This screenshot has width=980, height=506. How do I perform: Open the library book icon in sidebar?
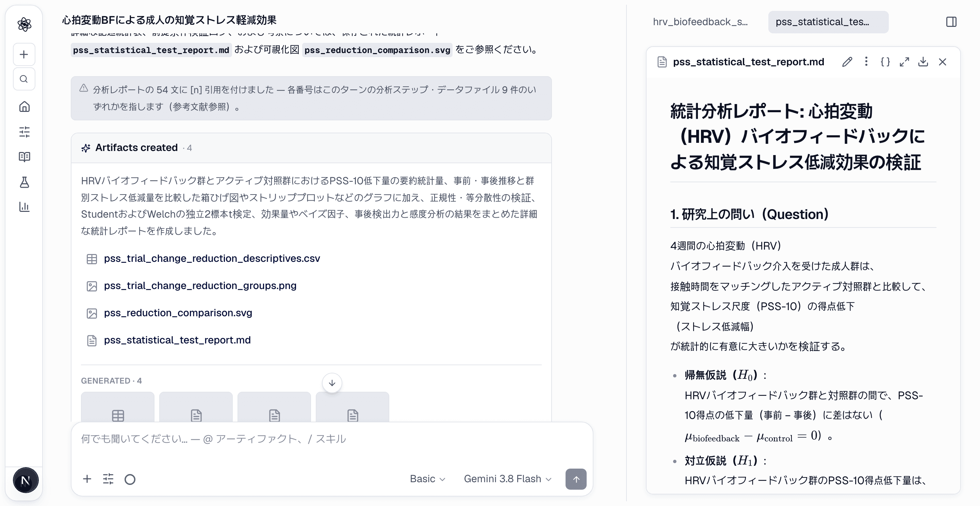[x=24, y=157]
